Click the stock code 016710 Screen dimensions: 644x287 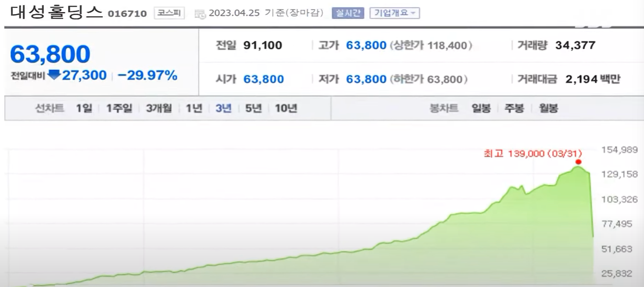(x=127, y=14)
